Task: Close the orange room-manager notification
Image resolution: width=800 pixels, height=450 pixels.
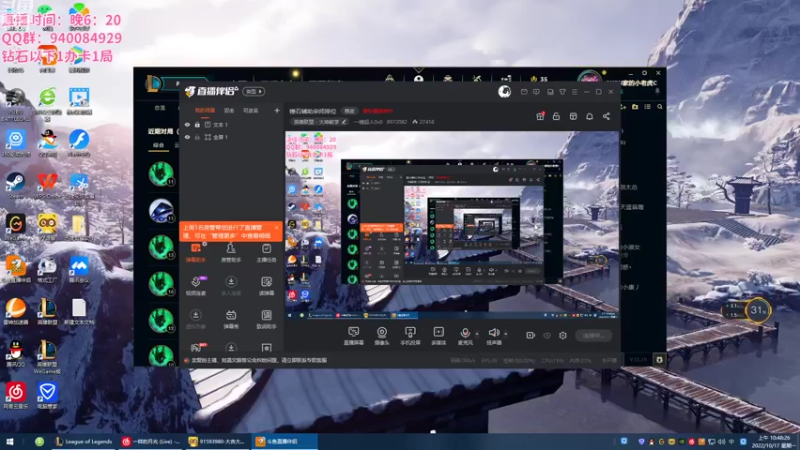Action: coord(277,228)
